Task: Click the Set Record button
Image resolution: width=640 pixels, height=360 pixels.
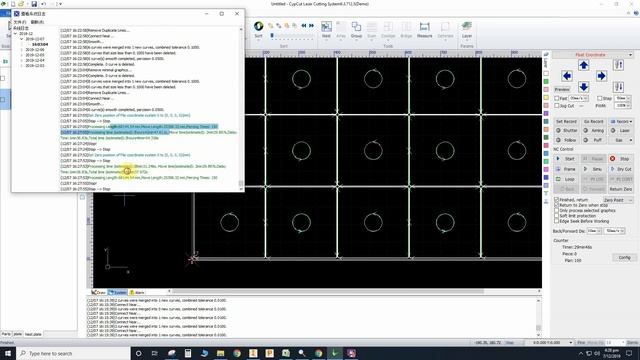Action: (x=566, y=122)
